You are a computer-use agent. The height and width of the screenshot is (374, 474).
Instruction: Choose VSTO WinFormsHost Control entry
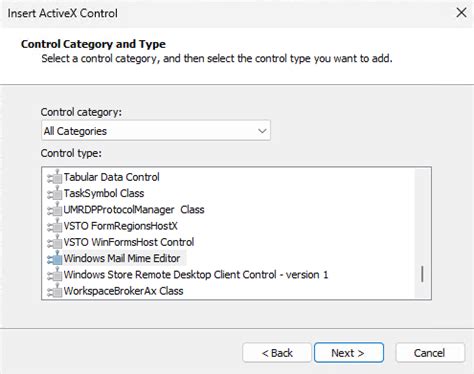pos(129,242)
